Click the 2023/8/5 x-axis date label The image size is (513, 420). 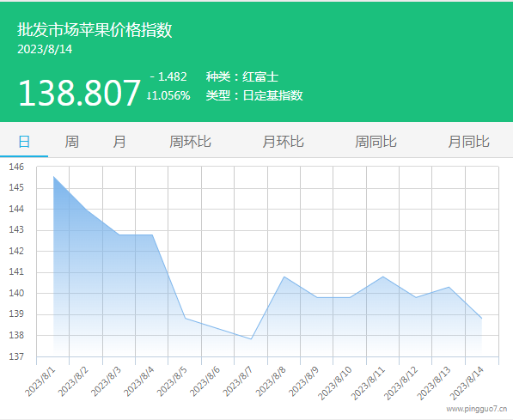tap(172, 381)
